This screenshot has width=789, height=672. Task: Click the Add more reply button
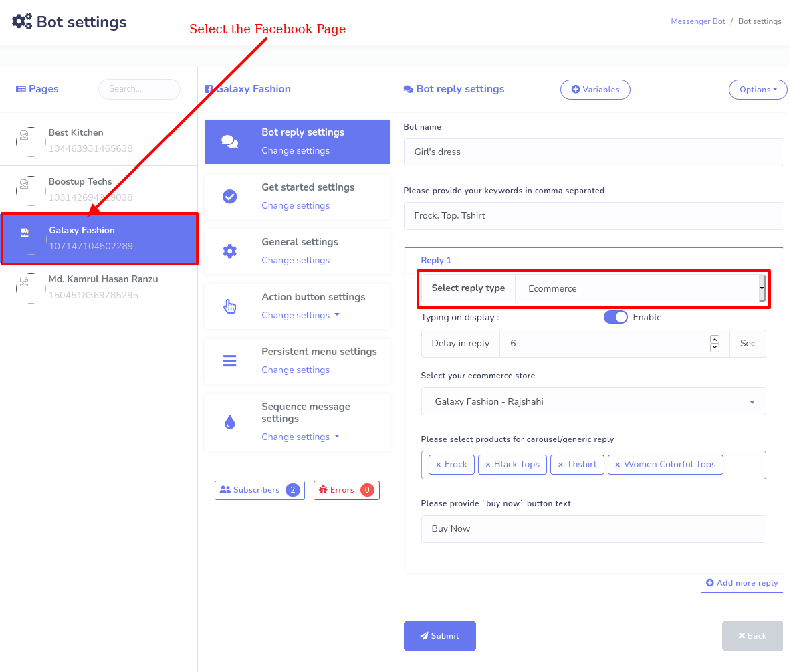(742, 583)
